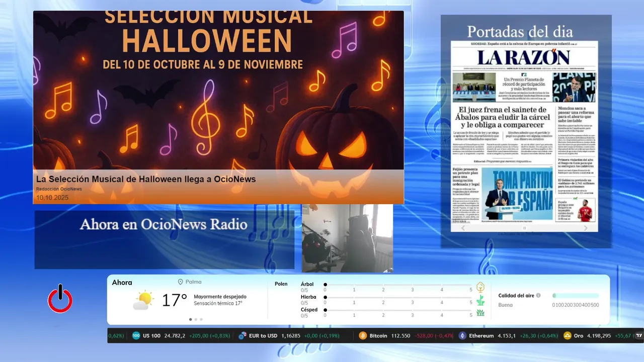Click the 10.10.2025 article date
This screenshot has height=362, width=644.
pyautogui.click(x=52, y=198)
